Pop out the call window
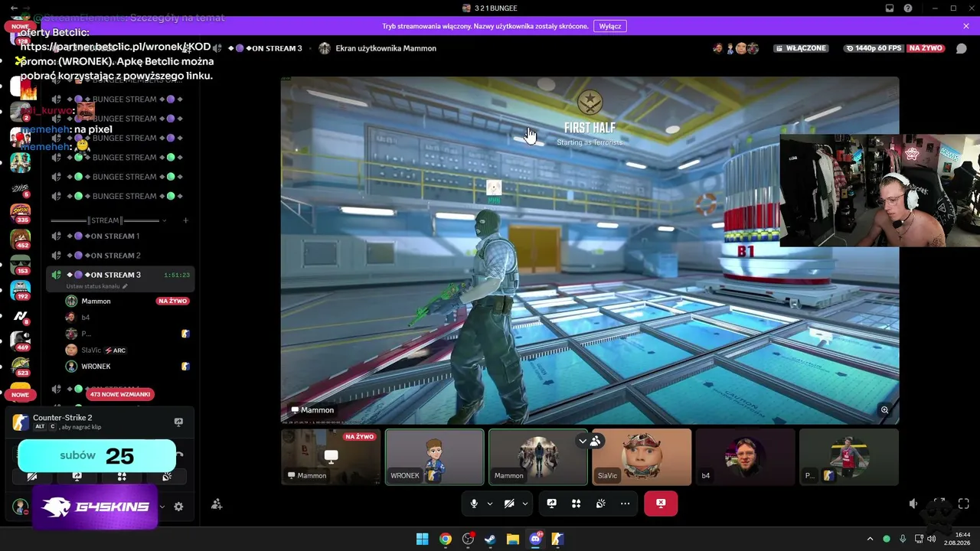 click(939, 504)
